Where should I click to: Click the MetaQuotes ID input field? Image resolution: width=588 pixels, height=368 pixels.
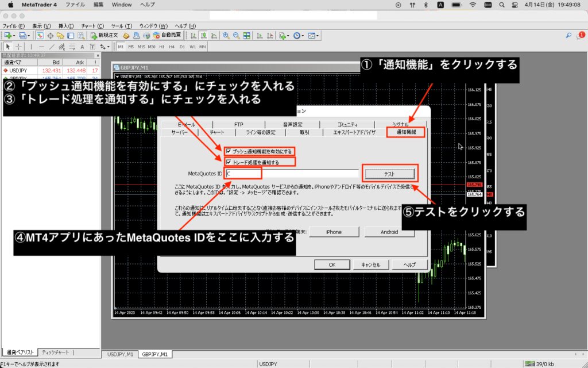[x=292, y=174]
